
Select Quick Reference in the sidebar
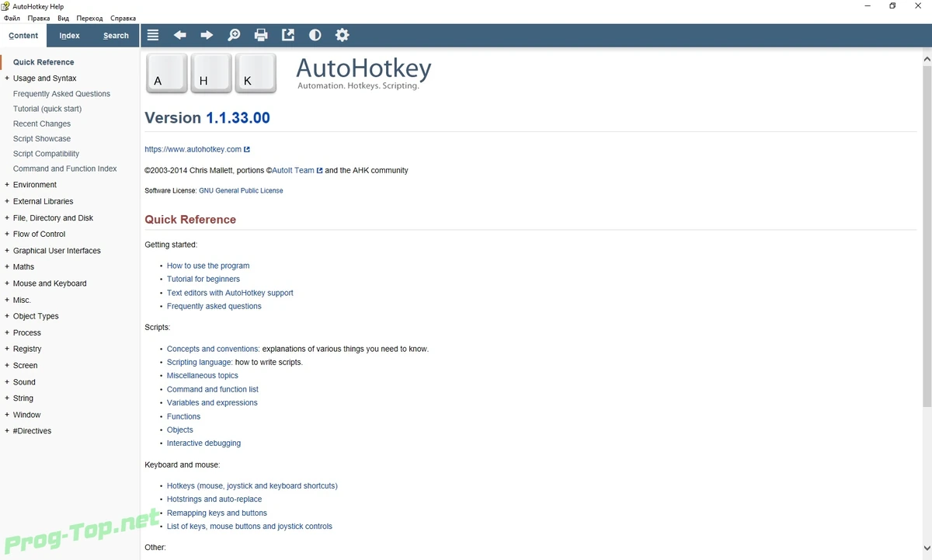(43, 62)
